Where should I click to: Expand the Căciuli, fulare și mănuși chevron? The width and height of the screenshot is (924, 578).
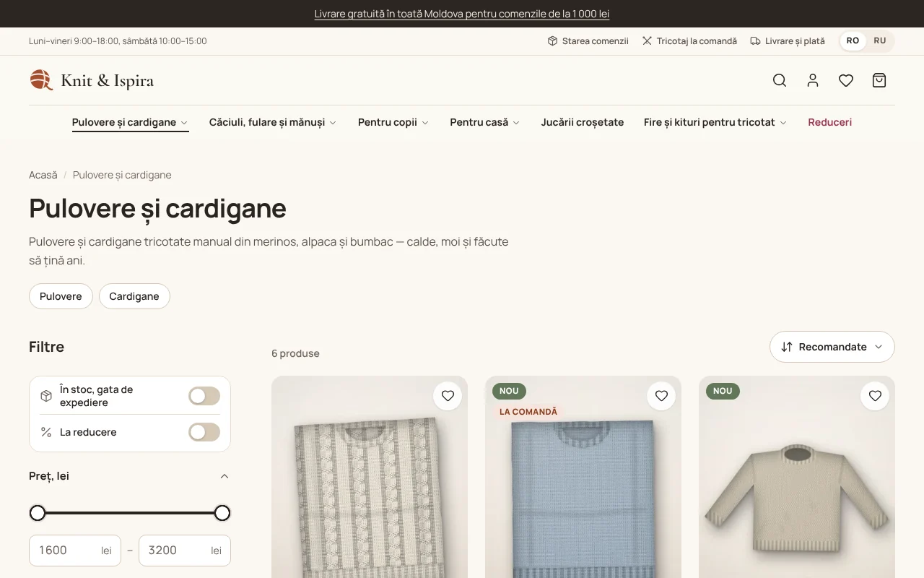pyautogui.click(x=333, y=123)
